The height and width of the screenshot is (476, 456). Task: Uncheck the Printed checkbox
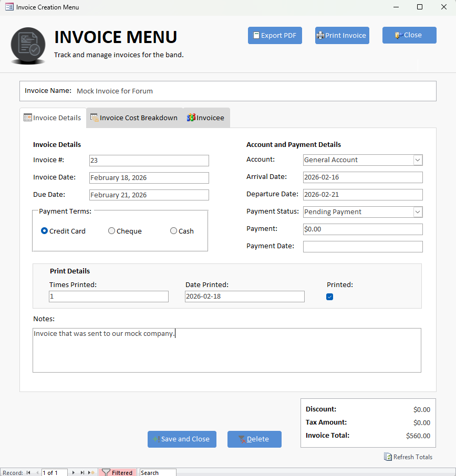(330, 297)
